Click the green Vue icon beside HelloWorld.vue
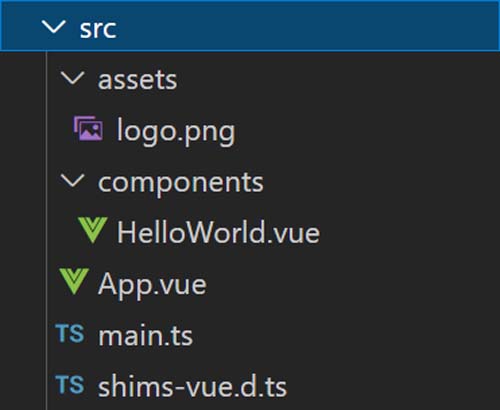500x410 pixels. click(93, 230)
